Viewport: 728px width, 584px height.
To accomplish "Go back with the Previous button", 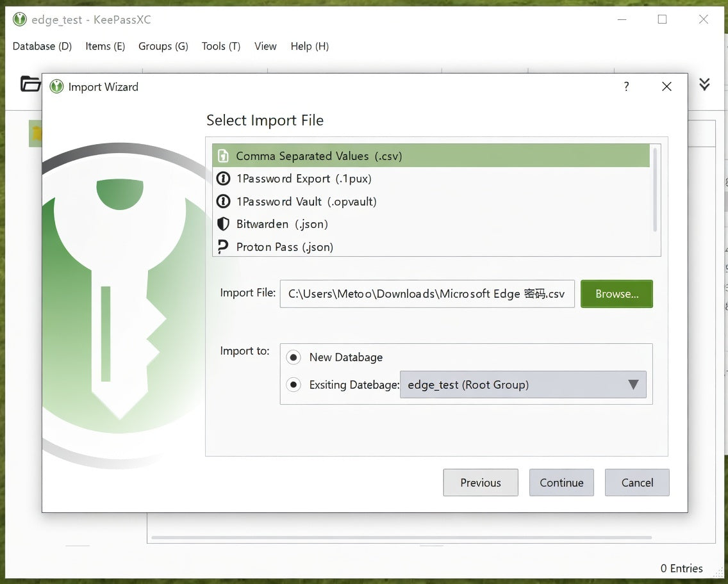I will tap(481, 482).
